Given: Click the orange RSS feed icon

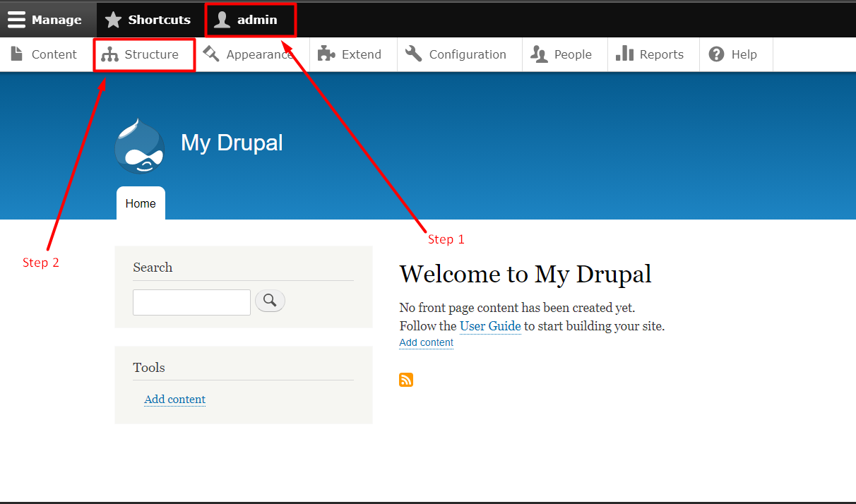Looking at the screenshot, I should [x=406, y=380].
